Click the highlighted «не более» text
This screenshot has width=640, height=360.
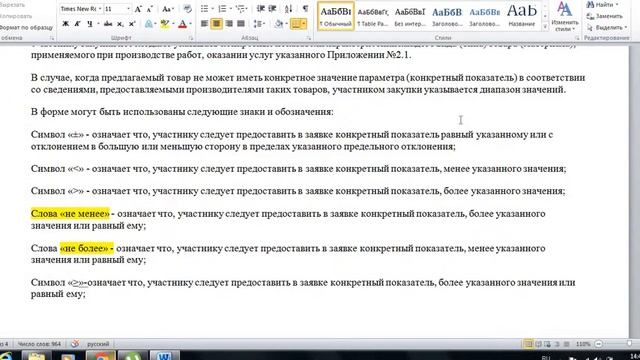87,248
